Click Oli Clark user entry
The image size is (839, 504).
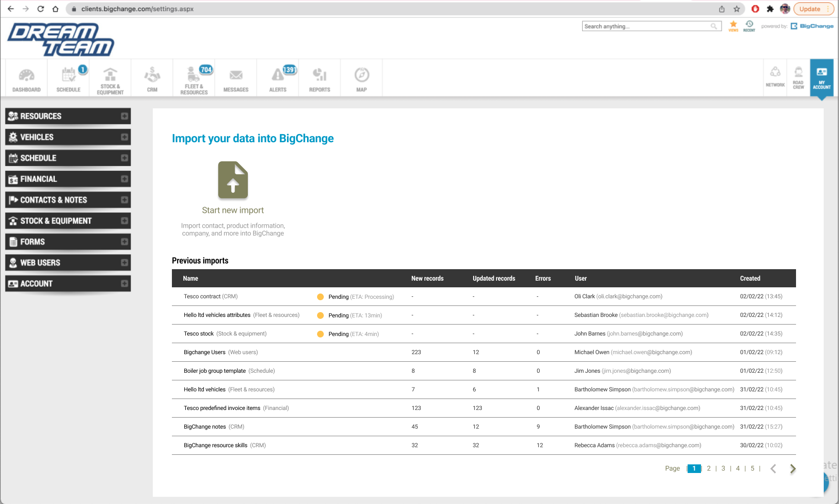click(x=618, y=296)
